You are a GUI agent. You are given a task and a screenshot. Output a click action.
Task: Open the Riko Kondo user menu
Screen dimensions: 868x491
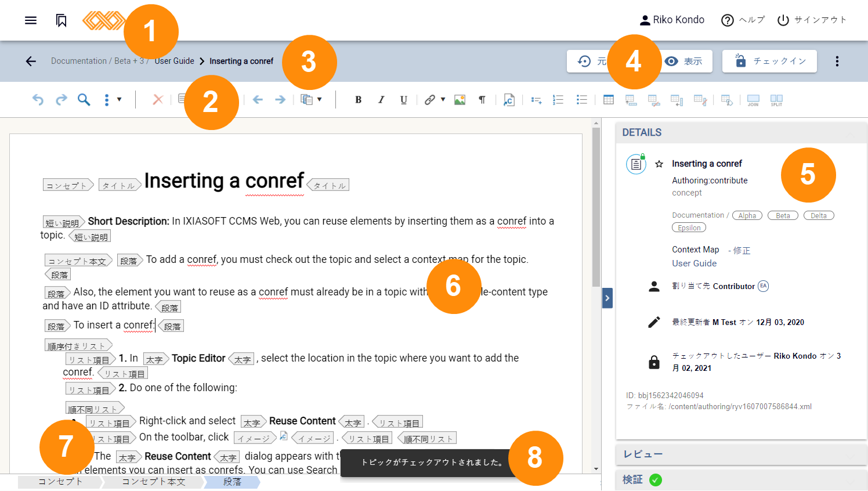672,20
